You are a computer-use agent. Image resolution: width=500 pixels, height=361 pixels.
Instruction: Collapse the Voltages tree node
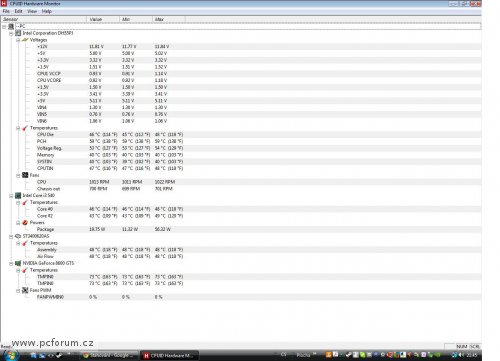[x=18, y=40]
